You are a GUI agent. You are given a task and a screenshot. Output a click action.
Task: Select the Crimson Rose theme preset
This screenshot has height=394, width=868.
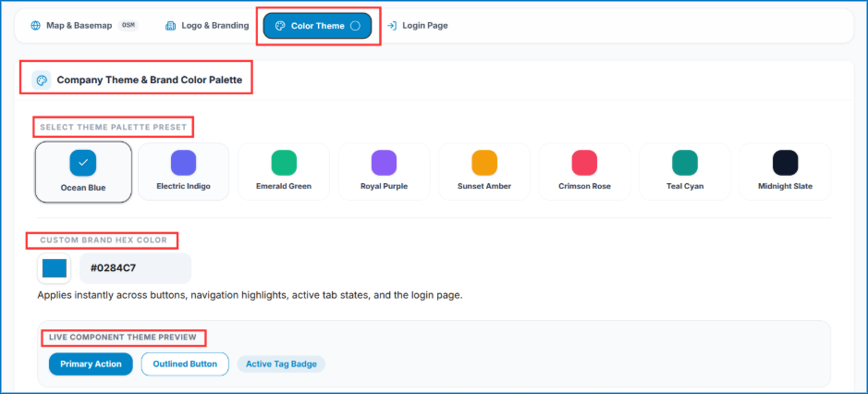[x=584, y=172]
